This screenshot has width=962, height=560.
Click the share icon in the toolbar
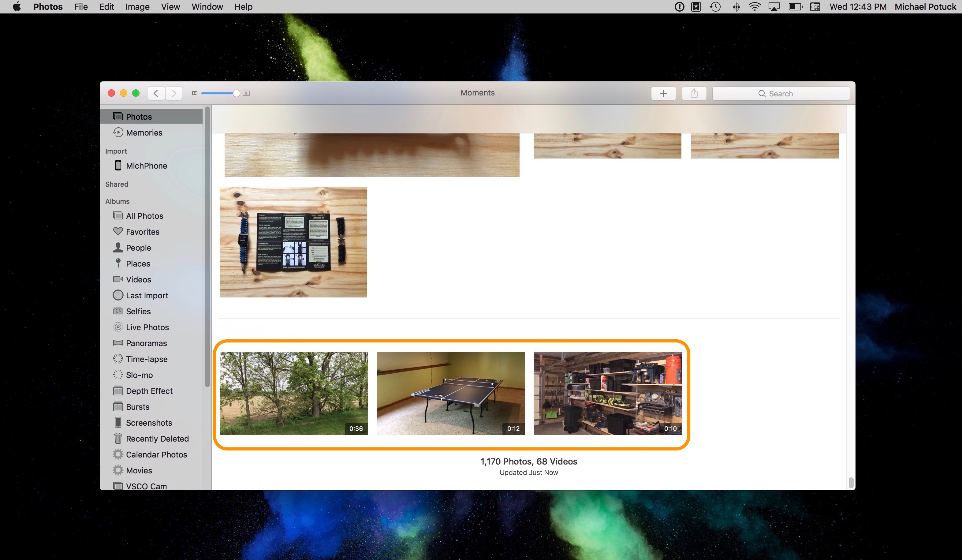694,94
